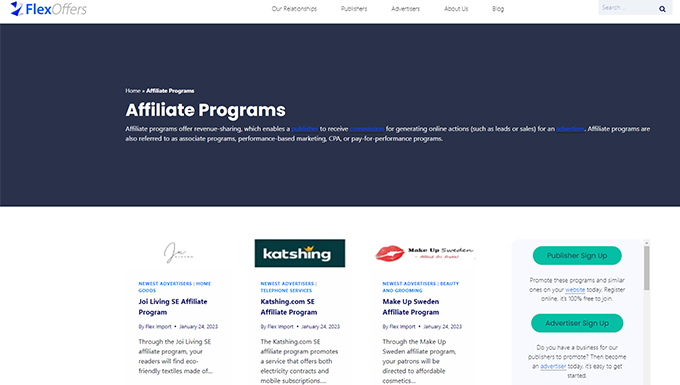Click the Affiliate Programs breadcrumb text
The image size is (680, 385).
click(170, 91)
